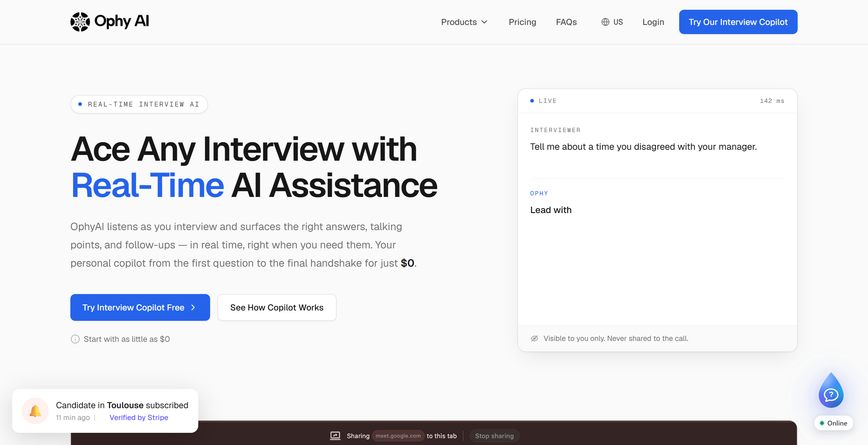This screenshot has width=868, height=445.
Task: Select the US region label
Action: point(618,22)
